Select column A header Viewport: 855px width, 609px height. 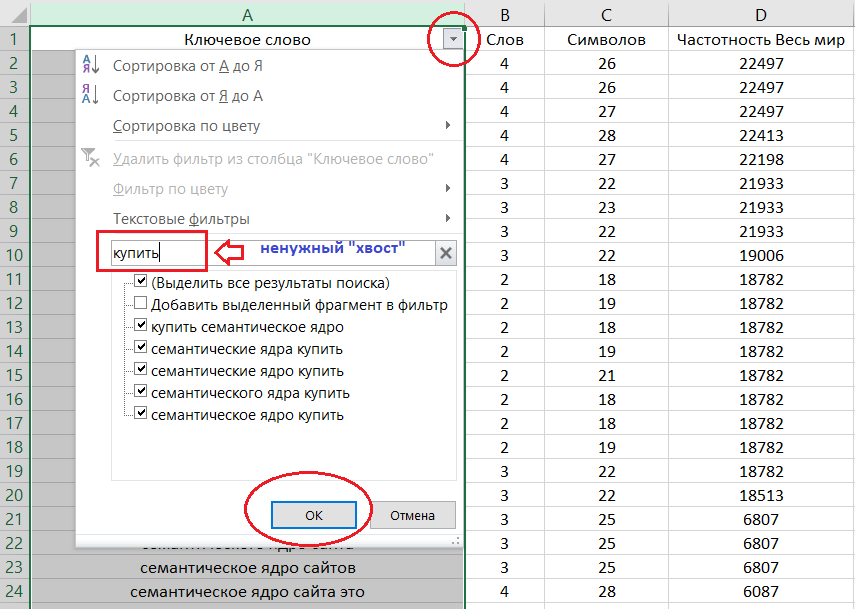[248, 14]
